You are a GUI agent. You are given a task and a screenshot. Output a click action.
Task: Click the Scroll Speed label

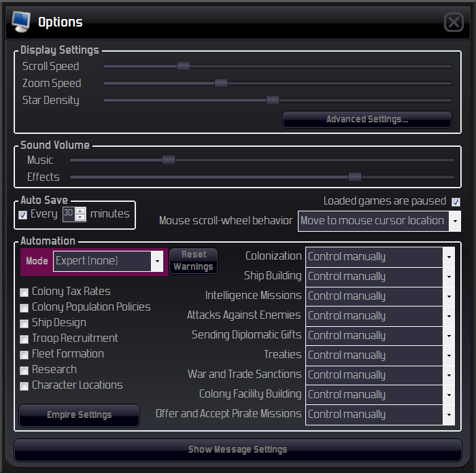(51, 67)
